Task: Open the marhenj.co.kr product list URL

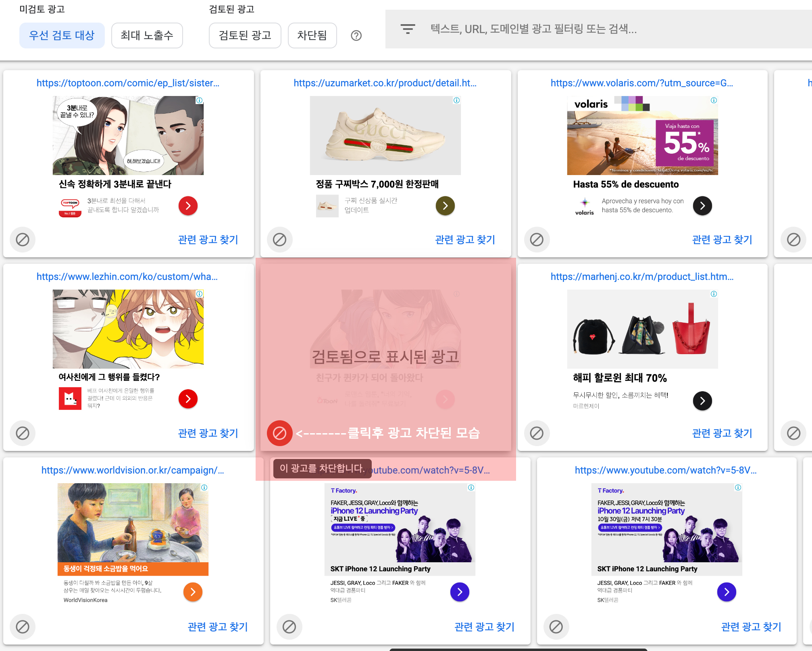Action: 642,277
